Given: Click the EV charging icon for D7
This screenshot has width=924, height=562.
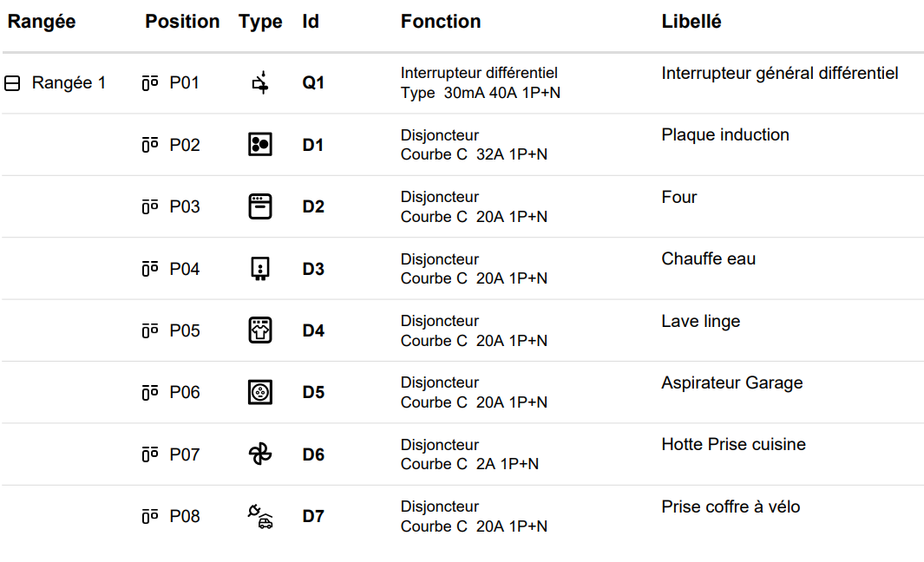Looking at the screenshot, I should click(260, 517).
